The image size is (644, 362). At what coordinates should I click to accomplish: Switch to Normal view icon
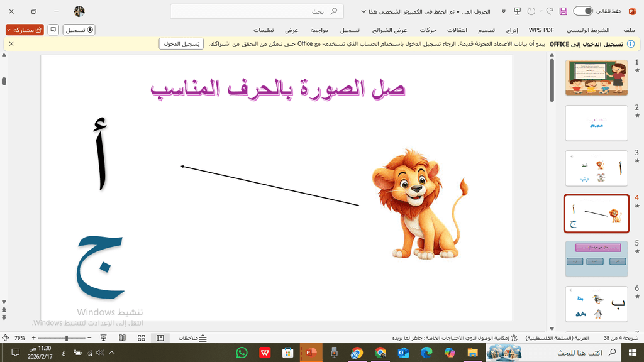[x=160, y=337]
